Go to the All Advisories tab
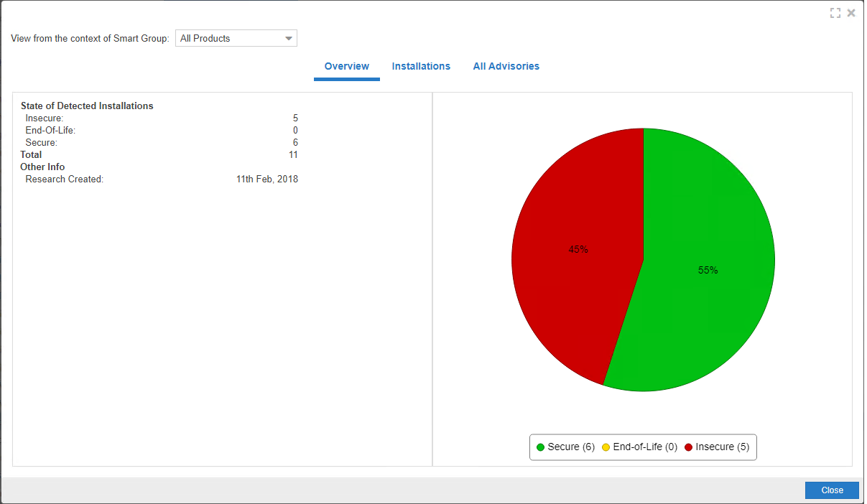This screenshot has height=504, width=867. point(506,66)
